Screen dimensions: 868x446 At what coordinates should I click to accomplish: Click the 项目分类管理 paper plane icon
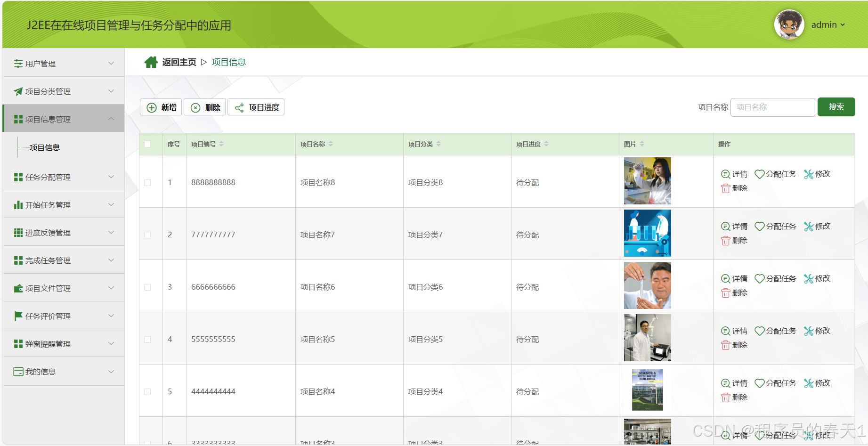click(x=18, y=91)
